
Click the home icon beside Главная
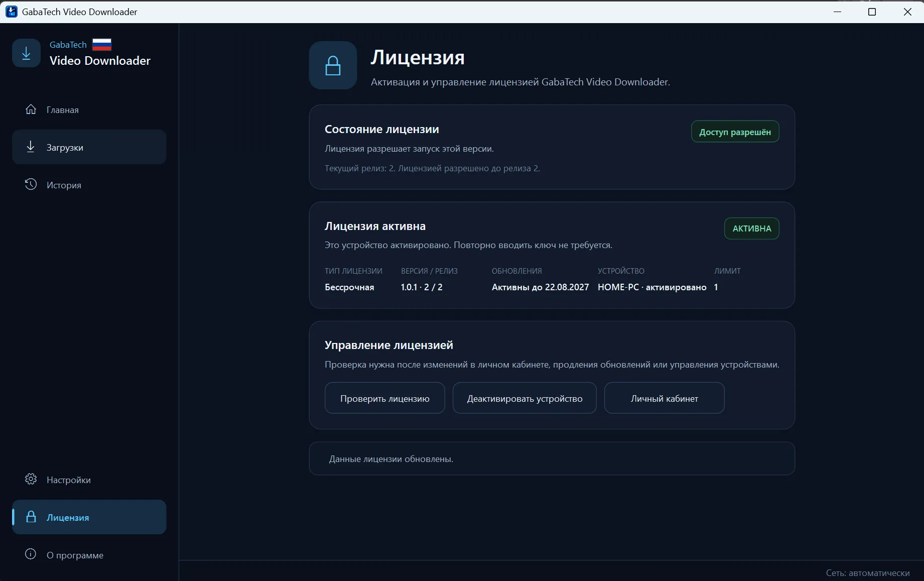pyautogui.click(x=31, y=109)
